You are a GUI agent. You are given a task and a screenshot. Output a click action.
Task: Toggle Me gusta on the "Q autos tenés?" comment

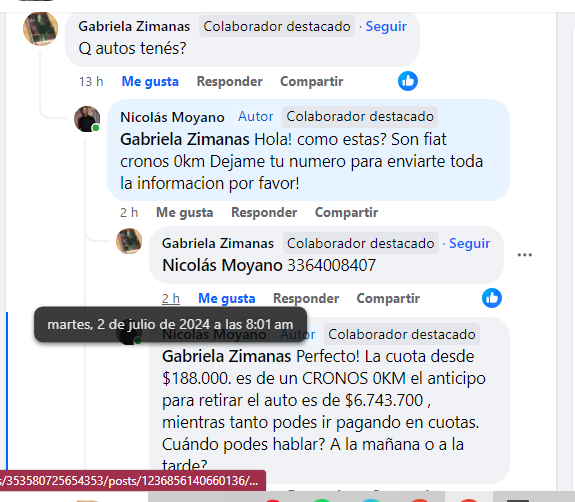[150, 81]
